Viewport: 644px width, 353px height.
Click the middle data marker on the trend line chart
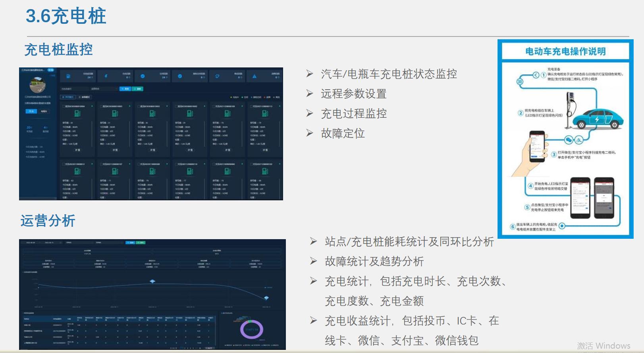point(152,281)
